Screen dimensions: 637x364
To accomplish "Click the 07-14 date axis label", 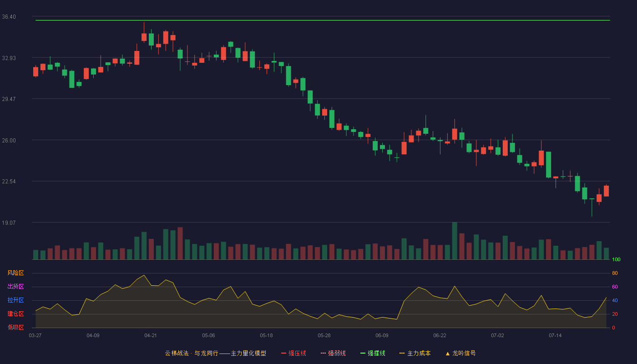I will 555,335.
